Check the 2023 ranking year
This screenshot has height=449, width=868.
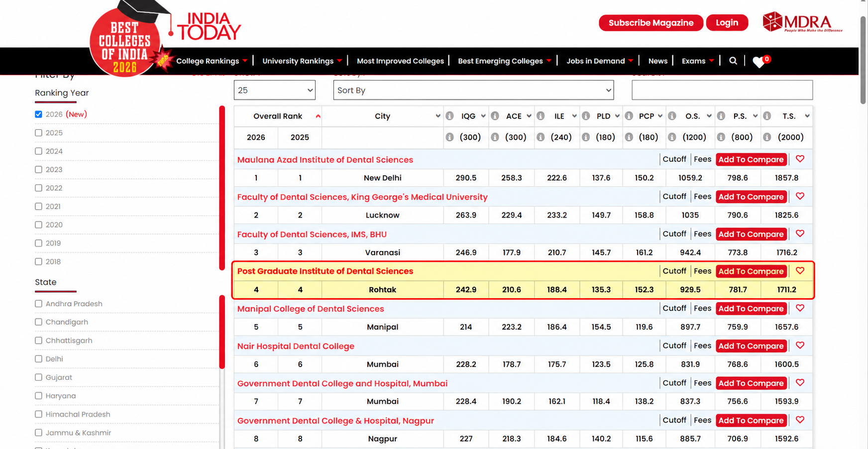38,170
